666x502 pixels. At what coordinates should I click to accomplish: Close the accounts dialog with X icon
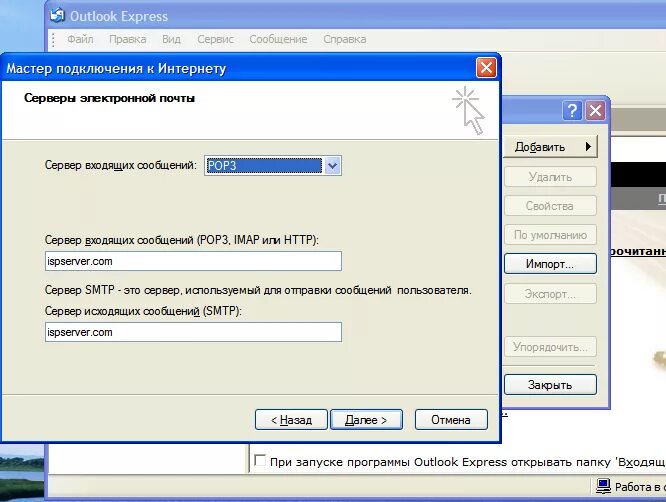click(595, 110)
